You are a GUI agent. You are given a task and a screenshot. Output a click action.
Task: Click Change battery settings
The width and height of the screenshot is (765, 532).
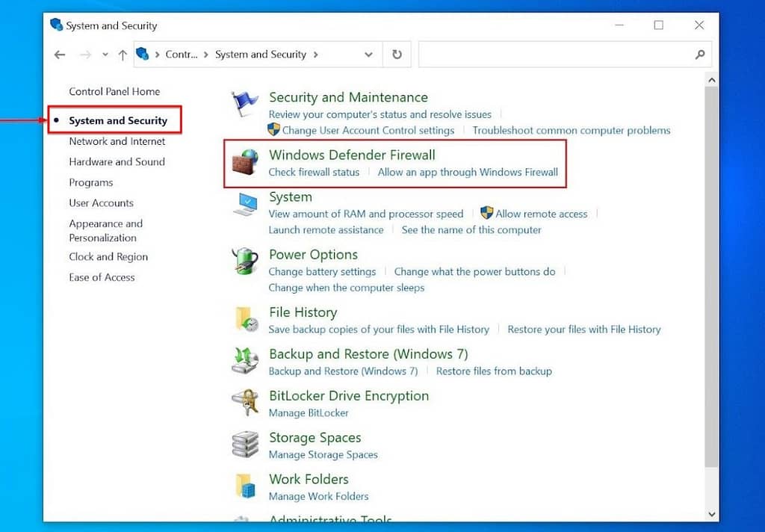[322, 271]
